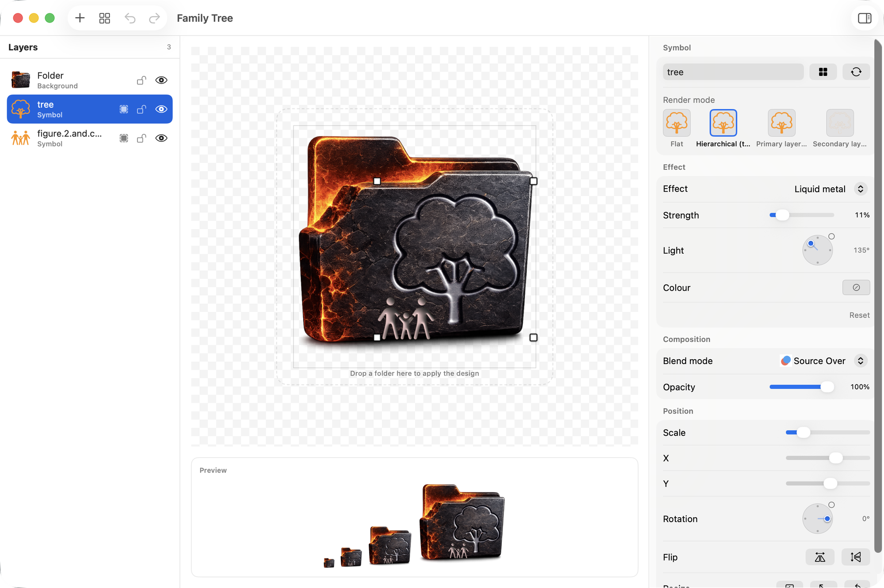Viewport: 884px width, 588px height.
Task: Flip the symbol horizontally
Action: point(820,557)
